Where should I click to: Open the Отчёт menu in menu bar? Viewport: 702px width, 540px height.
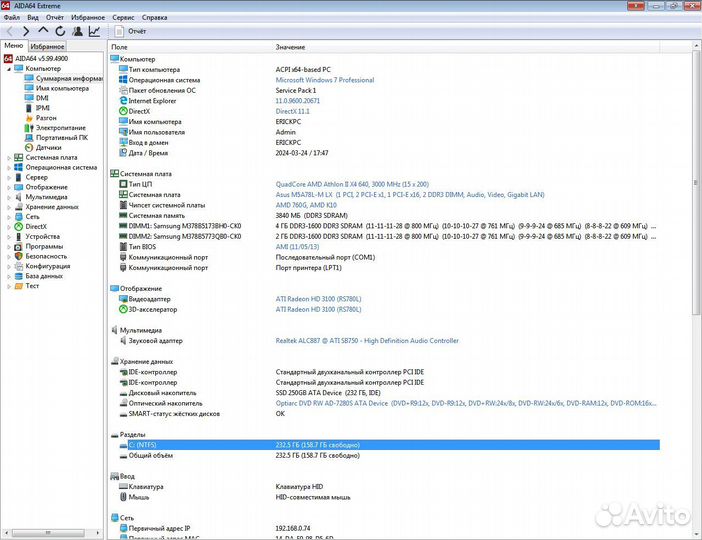55,17
